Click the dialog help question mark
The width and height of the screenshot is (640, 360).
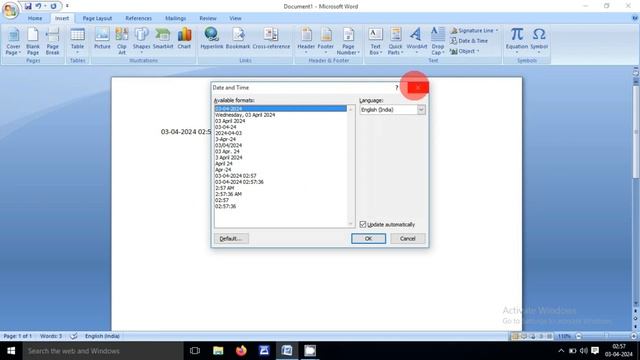click(396, 87)
